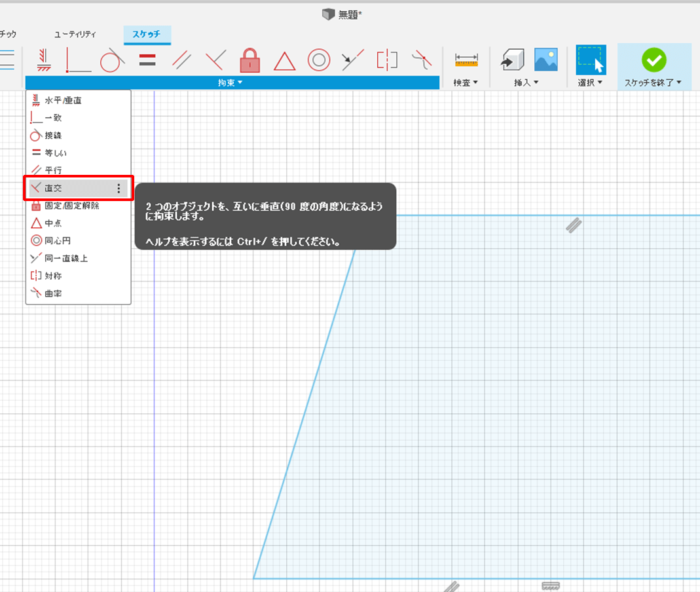Collapse the 拘束 constraints dropdown header
Screen dimensions: 700x592
point(230,83)
